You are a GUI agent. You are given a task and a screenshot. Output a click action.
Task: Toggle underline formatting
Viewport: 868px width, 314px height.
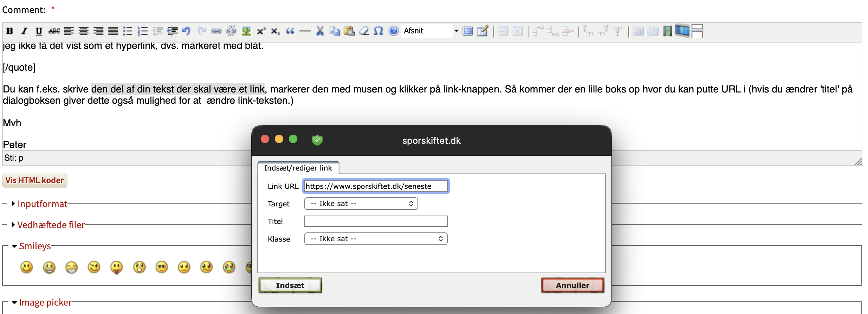tap(39, 31)
